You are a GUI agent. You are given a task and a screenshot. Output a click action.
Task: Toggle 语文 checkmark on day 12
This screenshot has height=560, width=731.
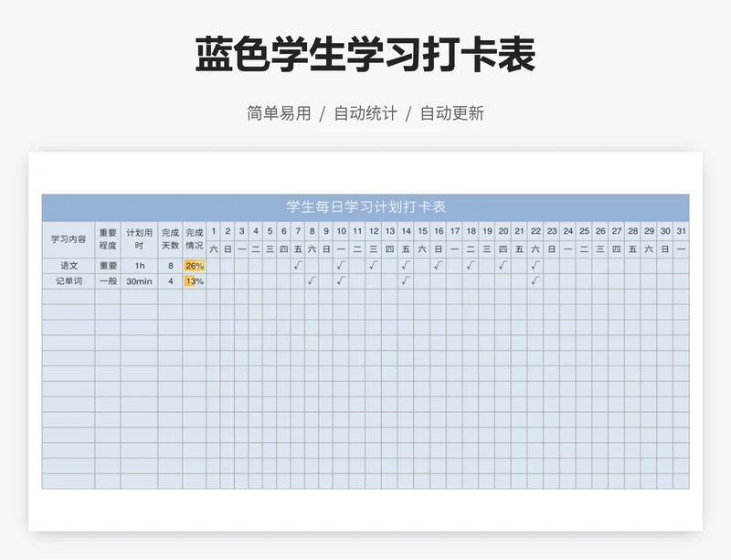374,266
